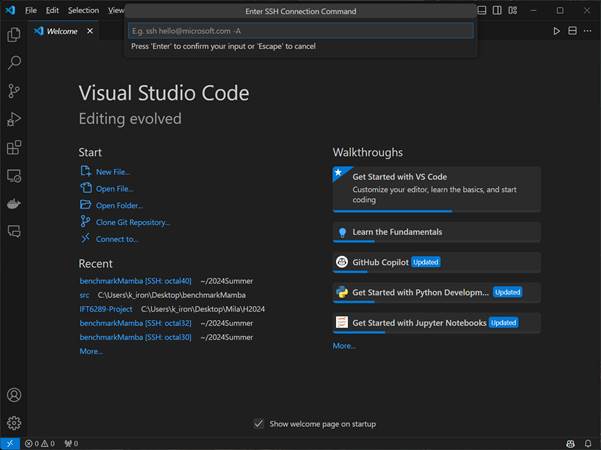601x450 pixels.
Task: Open the Chat view in activity bar
Action: pyautogui.click(x=14, y=232)
